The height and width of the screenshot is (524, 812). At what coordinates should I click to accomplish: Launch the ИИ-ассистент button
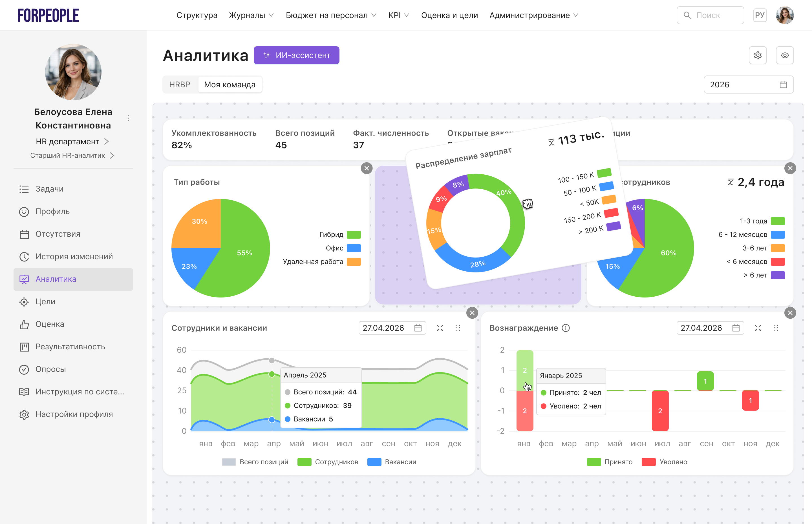[x=296, y=55]
